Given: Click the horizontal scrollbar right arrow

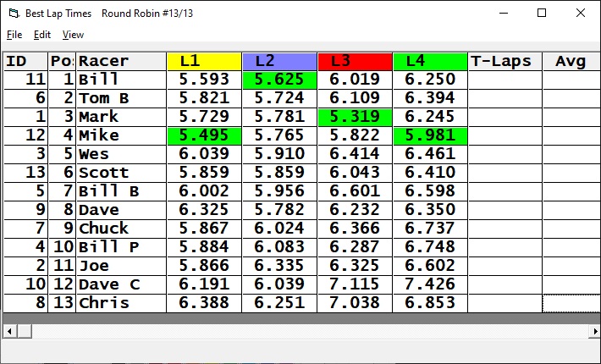Looking at the screenshot, I should coord(592,331).
